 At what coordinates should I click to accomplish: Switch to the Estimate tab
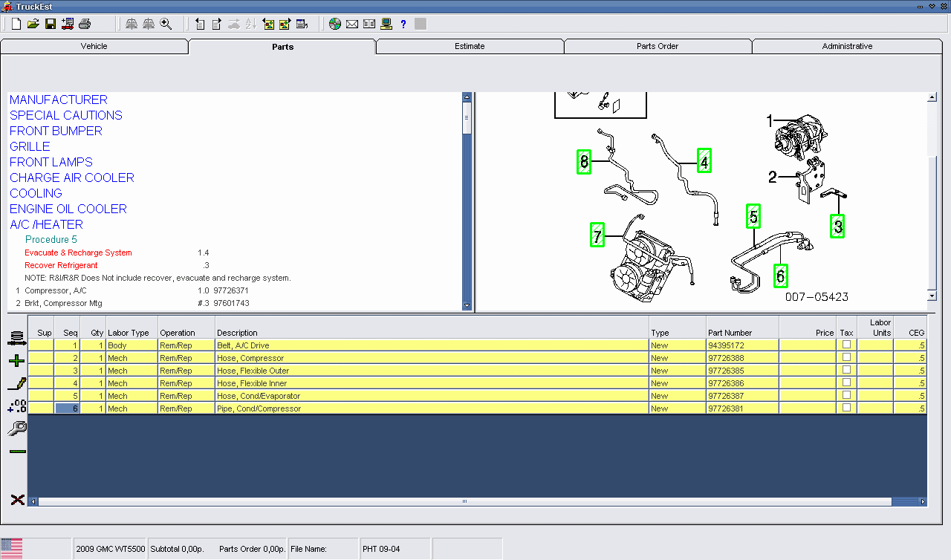[470, 46]
